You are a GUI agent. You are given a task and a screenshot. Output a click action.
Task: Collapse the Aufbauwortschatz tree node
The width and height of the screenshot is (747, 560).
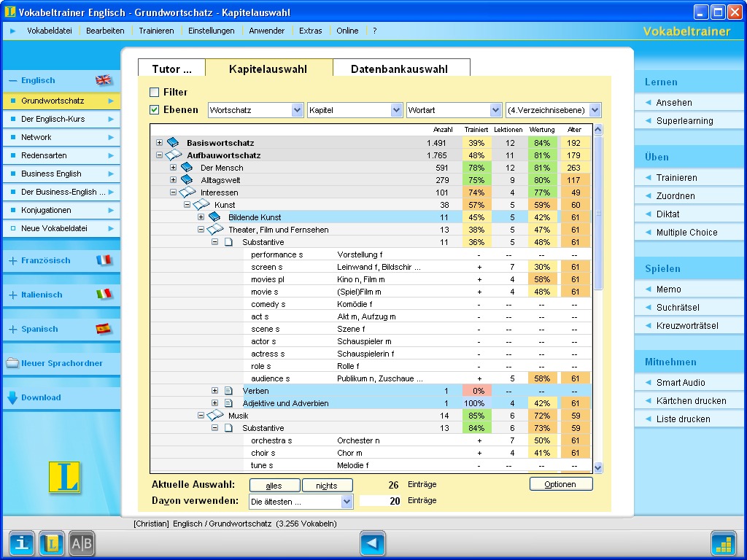(159, 155)
